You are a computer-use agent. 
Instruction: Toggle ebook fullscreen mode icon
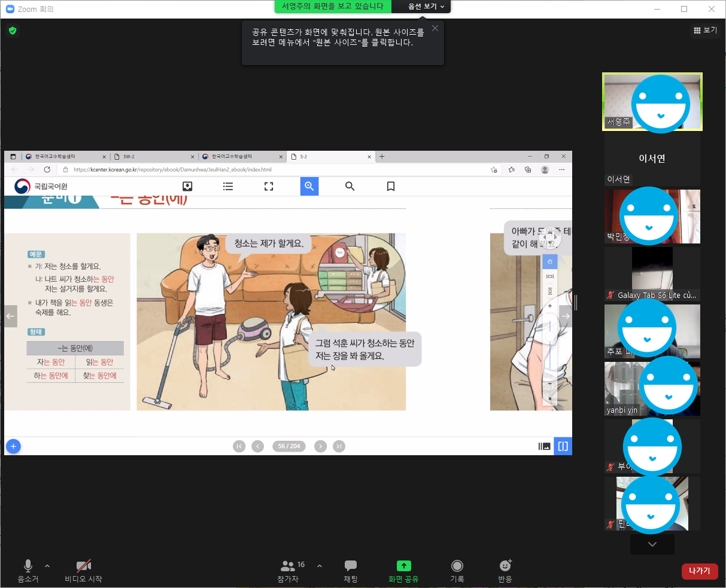[269, 187]
